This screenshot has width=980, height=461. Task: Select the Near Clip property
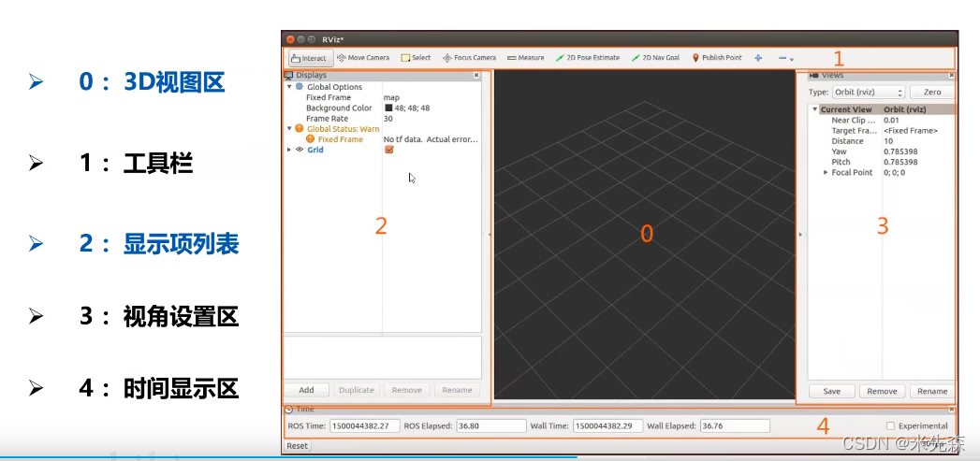853,120
